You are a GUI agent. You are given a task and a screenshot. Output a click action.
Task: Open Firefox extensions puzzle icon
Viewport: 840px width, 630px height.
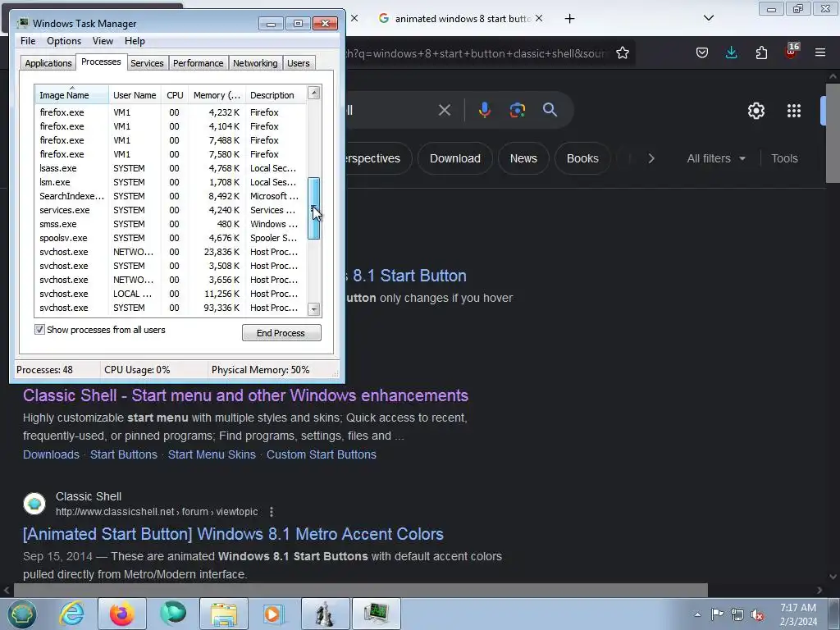click(761, 52)
